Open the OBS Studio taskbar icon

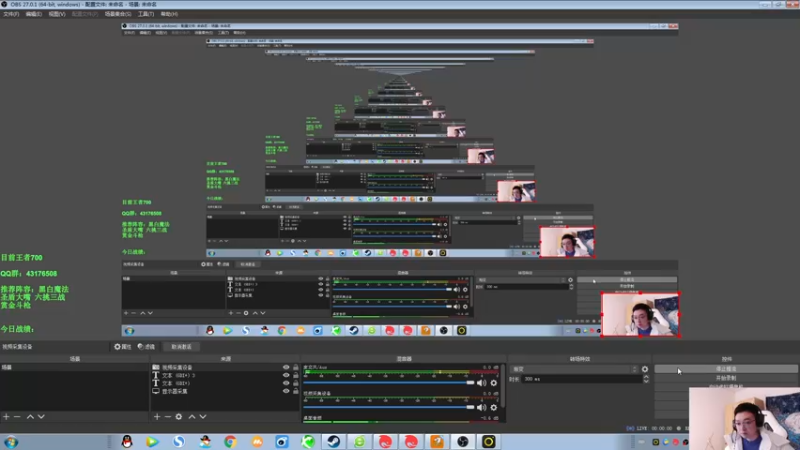point(463,442)
